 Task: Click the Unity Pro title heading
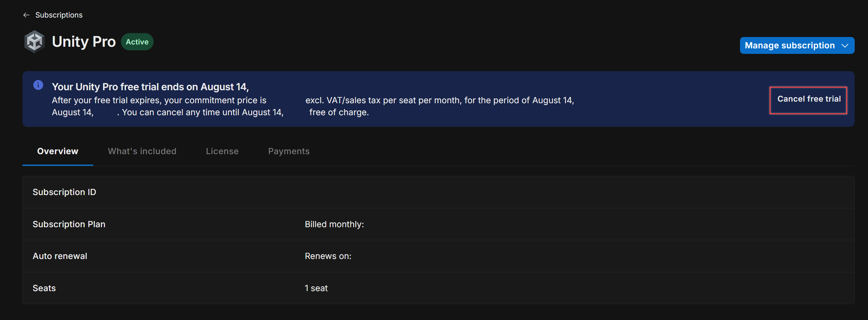(x=83, y=41)
